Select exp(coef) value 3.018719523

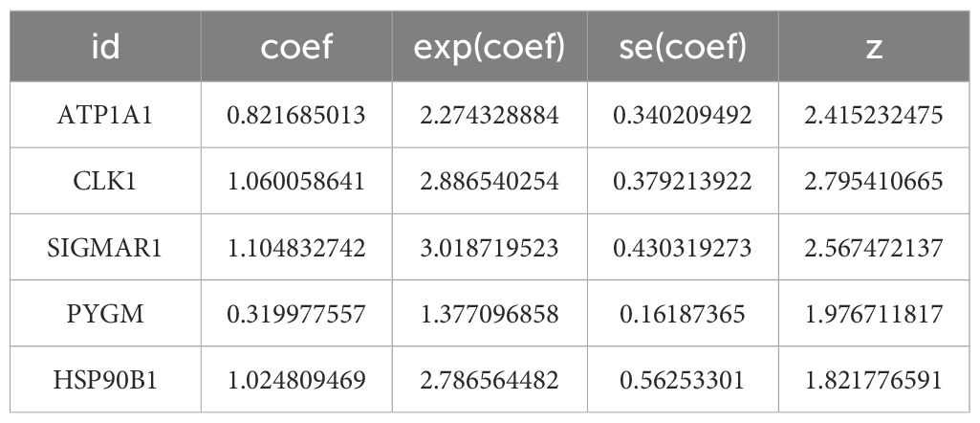489,247
